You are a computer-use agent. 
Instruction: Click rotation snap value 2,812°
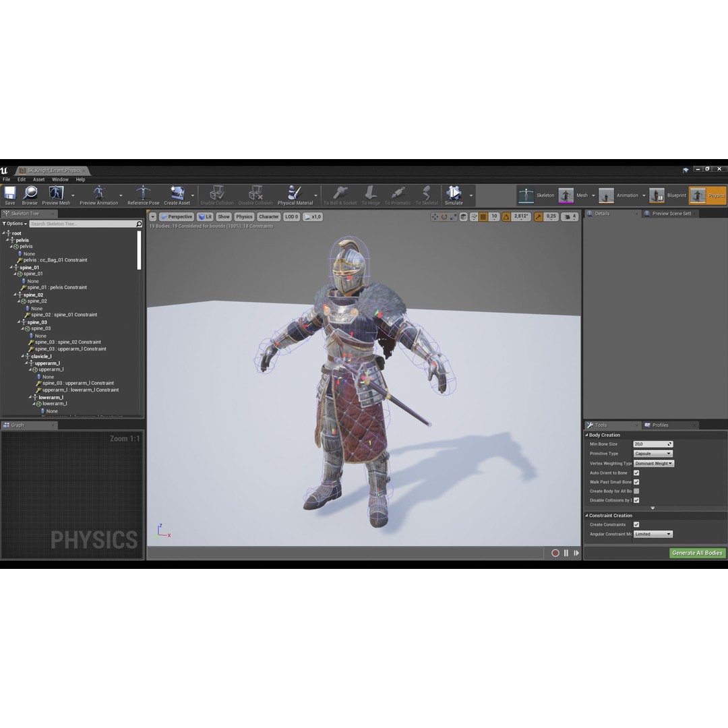point(521,217)
